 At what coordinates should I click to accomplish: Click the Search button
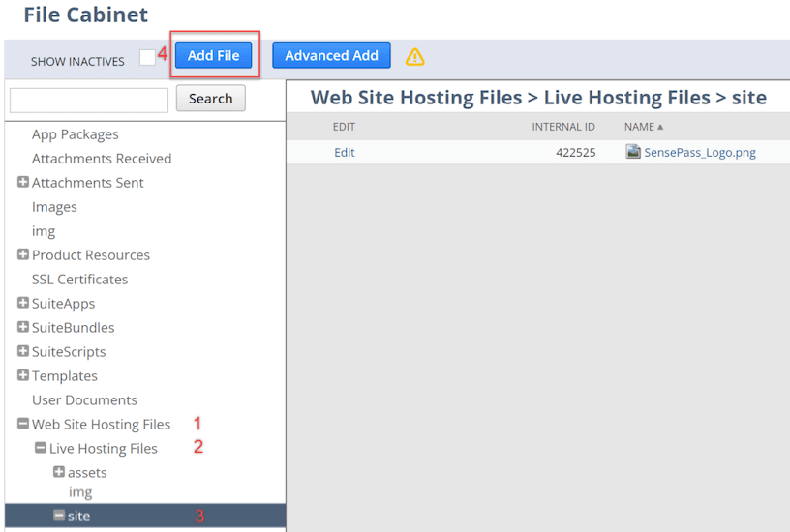coord(211,98)
